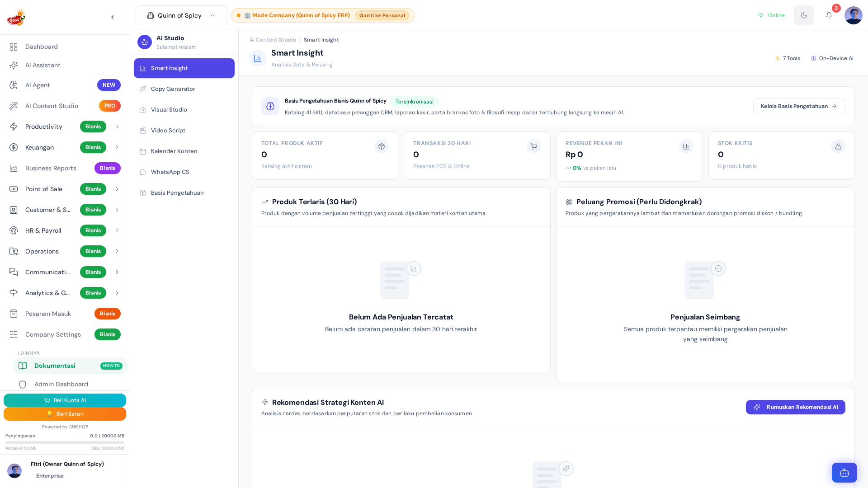Screen dimensions: 868x488
Task: Click Kelola Basis Pengetahuan button
Action: tap(799, 106)
